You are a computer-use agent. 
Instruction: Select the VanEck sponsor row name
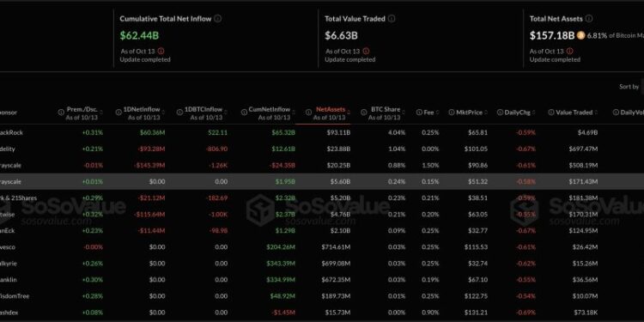[8, 230]
